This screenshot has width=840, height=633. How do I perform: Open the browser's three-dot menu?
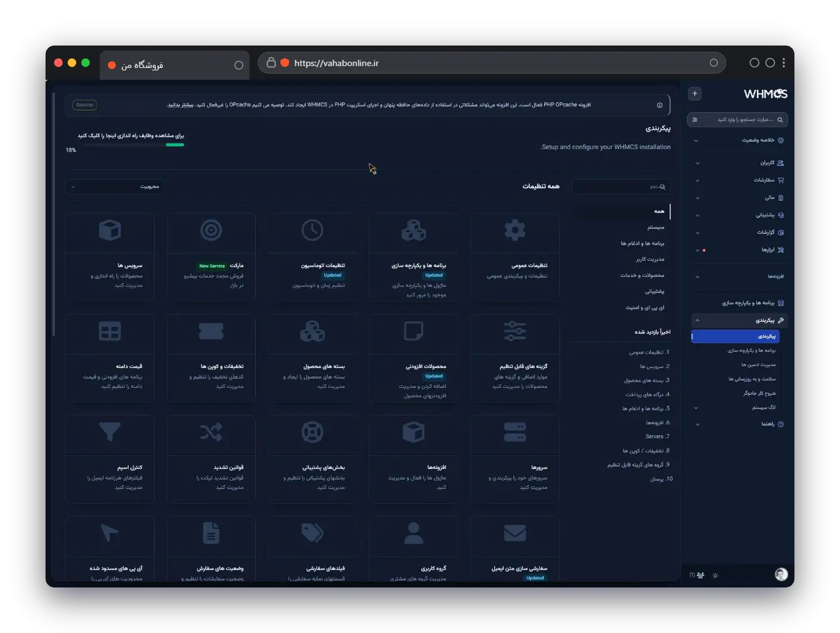[x=784, y=63]
